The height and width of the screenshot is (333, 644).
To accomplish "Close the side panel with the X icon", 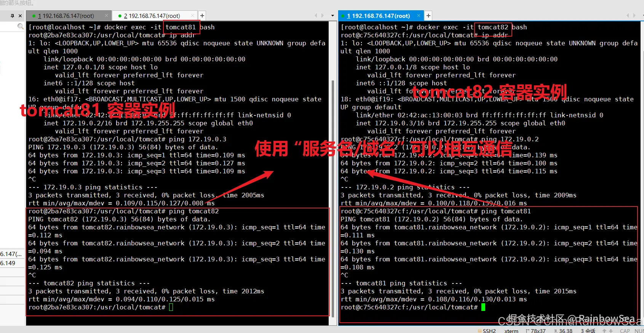I will 20,16.
